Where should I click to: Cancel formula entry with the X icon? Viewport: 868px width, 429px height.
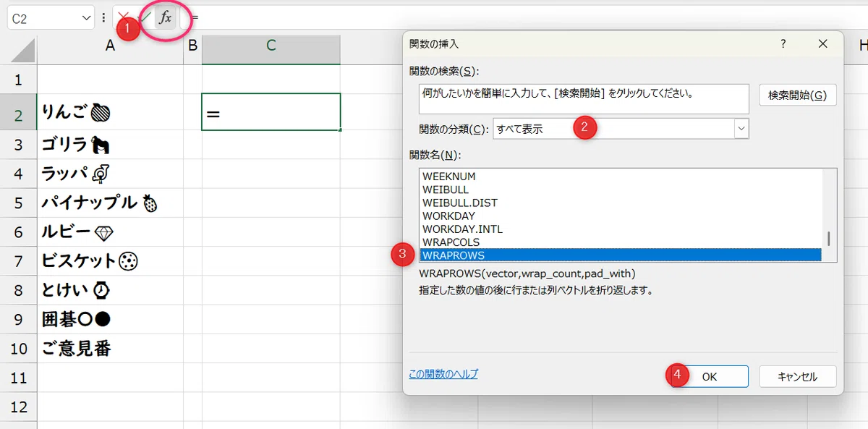point(123,17)
